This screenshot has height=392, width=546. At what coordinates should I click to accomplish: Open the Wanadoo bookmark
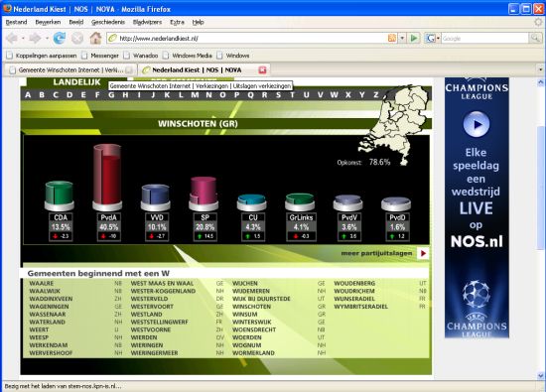click(141, 56)
